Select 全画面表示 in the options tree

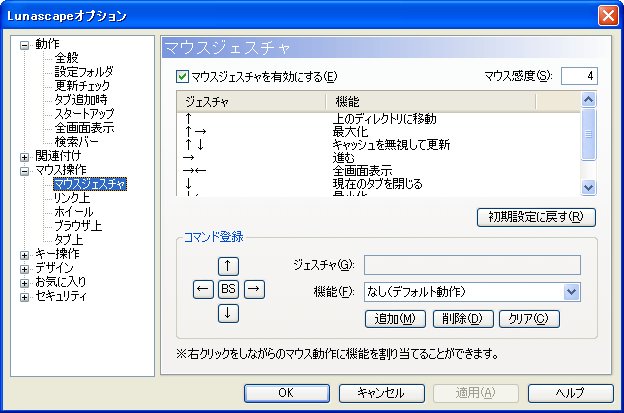pyautogui.click(x=84, y=128)
